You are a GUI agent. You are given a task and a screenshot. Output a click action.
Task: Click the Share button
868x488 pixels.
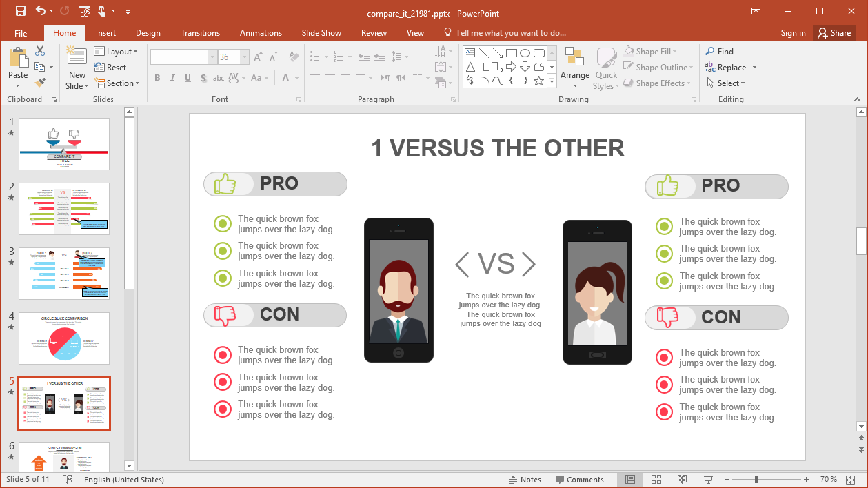click(x=834, y=33)
